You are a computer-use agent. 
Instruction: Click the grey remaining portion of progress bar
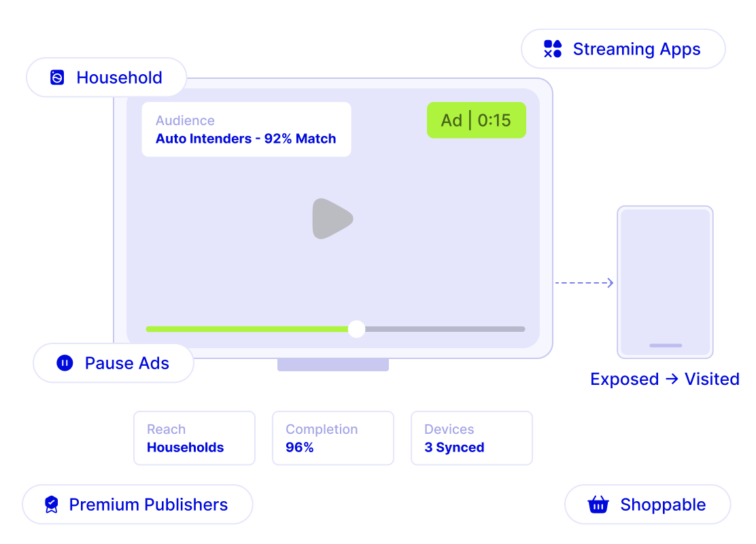click(445, 329)
